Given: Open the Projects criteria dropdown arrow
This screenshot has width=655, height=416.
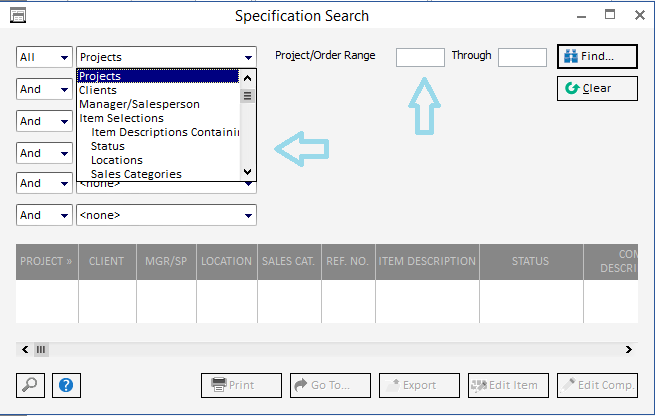Looking at the screenshot, I should point(248,58).
